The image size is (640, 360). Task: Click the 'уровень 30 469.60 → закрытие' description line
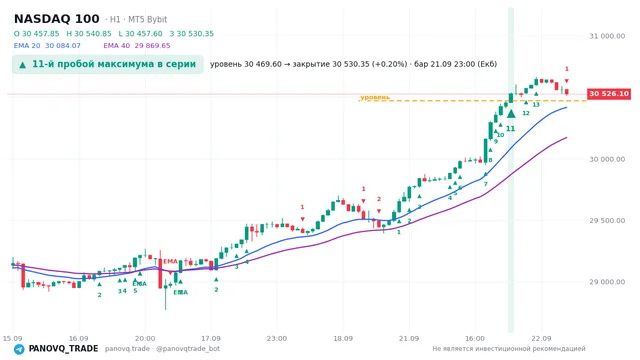point(353,64)
